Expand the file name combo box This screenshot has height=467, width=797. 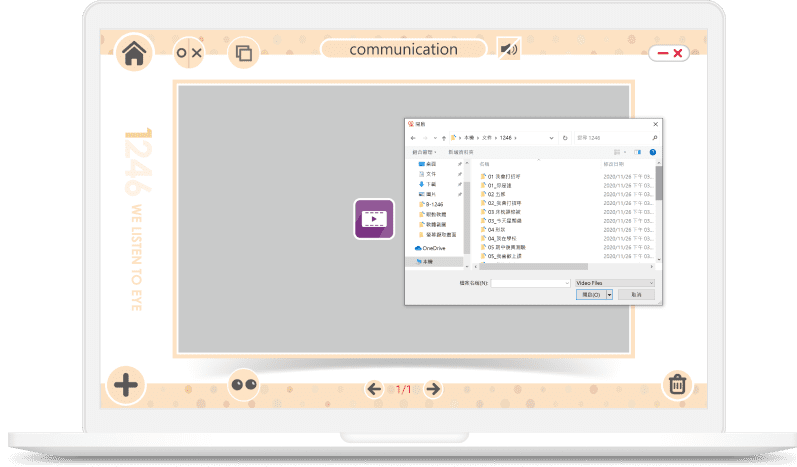pyautogui.click(x=566, y=283)
